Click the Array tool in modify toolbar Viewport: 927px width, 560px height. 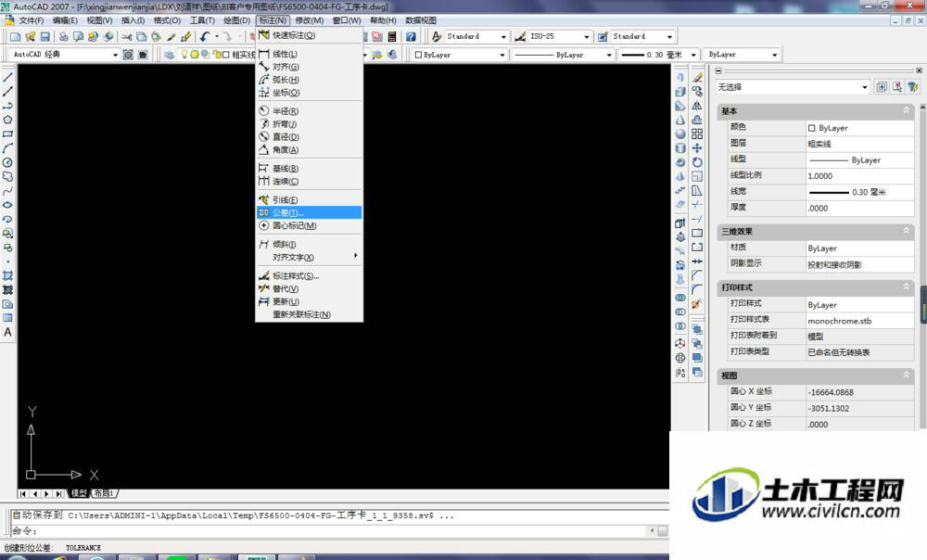coord(698,134)
